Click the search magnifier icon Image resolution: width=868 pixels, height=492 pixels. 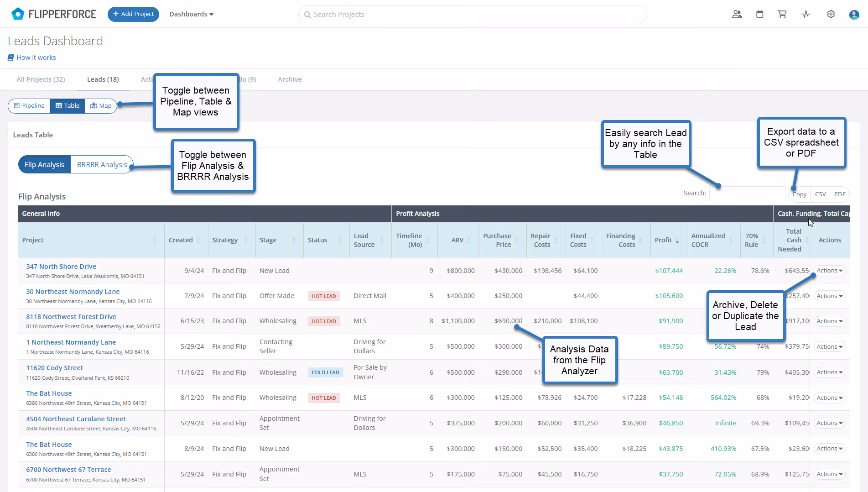click(x=307, y=15)
